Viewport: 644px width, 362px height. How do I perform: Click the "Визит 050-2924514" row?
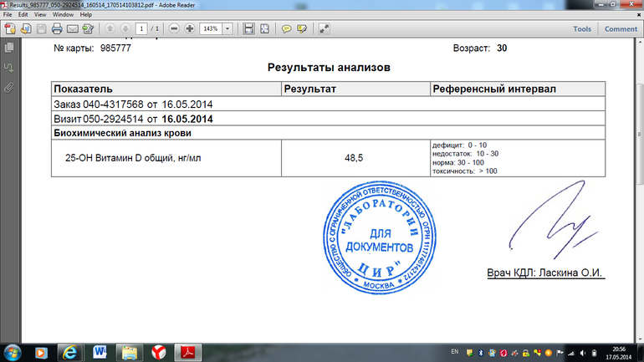point(328,119)
